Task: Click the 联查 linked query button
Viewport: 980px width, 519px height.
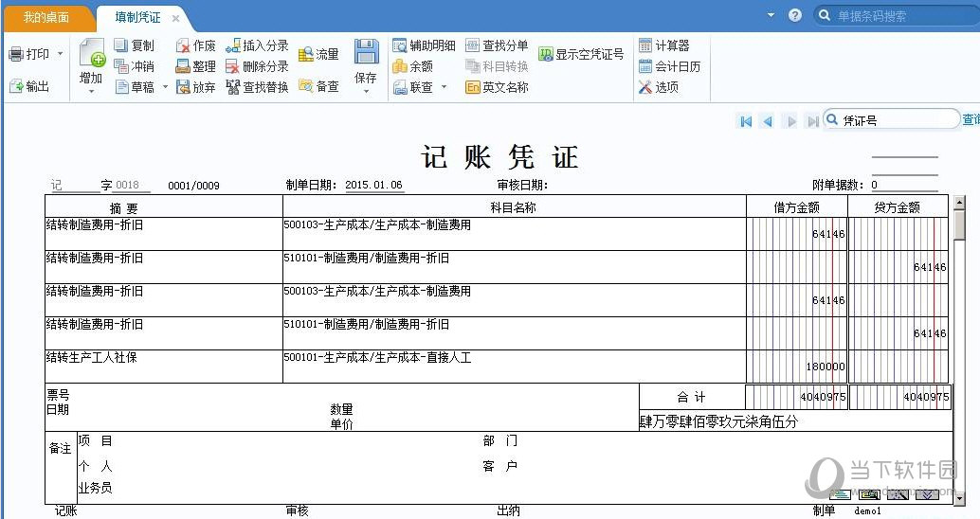Action: [x=412, y=87]
